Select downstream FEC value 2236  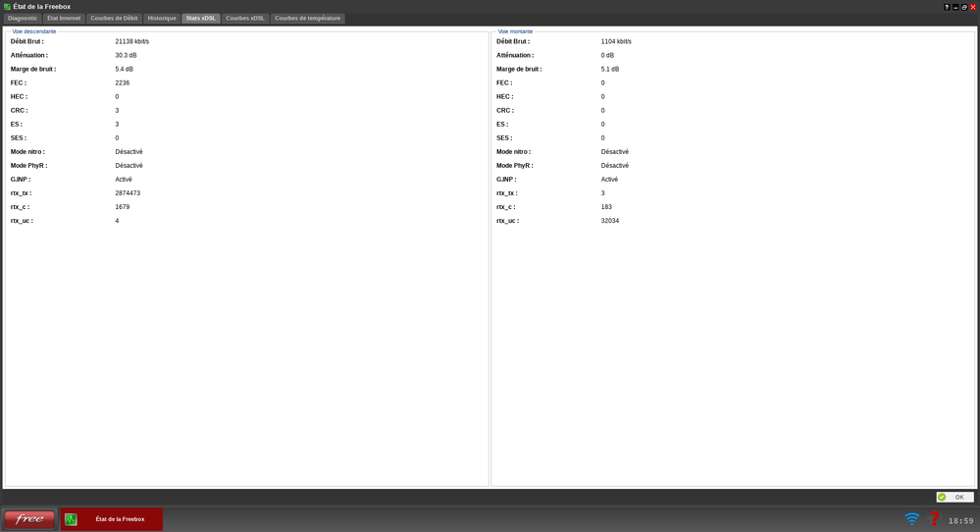(123, 83)
